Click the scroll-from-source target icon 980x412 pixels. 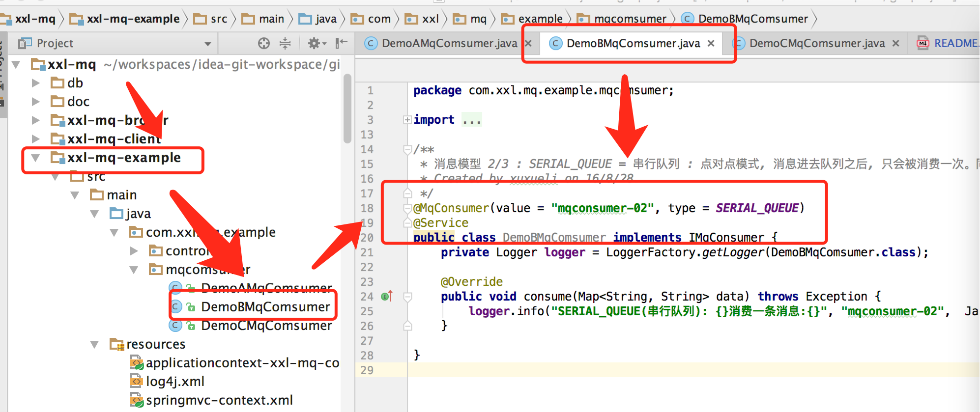[264, 43]
